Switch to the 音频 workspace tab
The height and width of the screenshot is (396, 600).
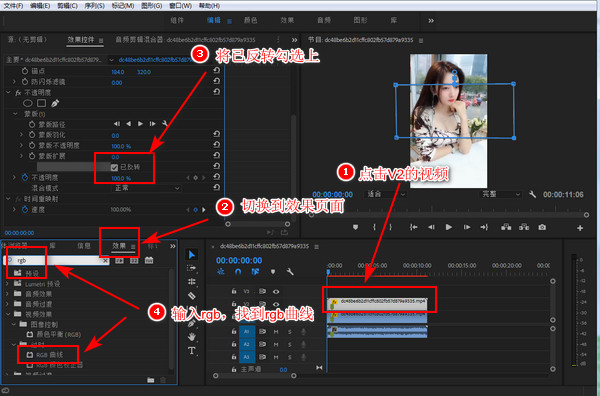pos(324,20)
